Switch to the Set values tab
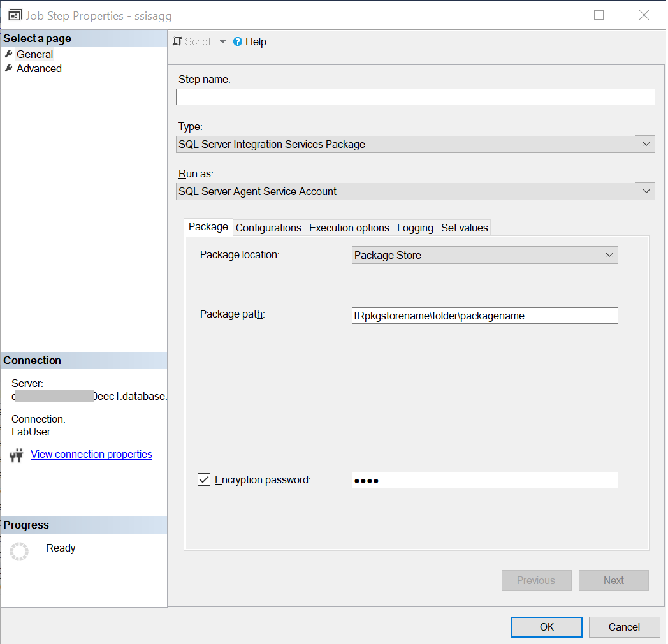This screenshot has height=644, width=668. coord(465,228)
